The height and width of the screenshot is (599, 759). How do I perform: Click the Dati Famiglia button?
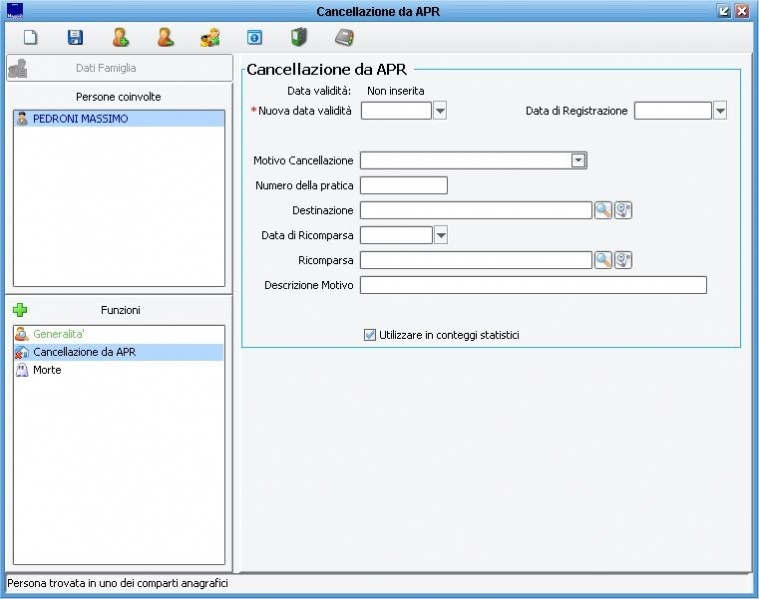(x=118, y=68)
